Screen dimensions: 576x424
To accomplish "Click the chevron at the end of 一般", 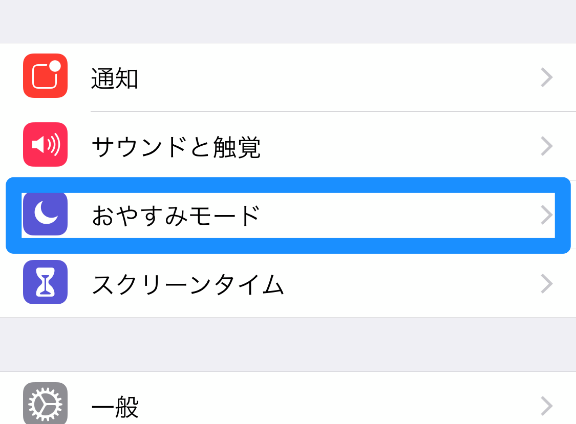I will point(547,406).
